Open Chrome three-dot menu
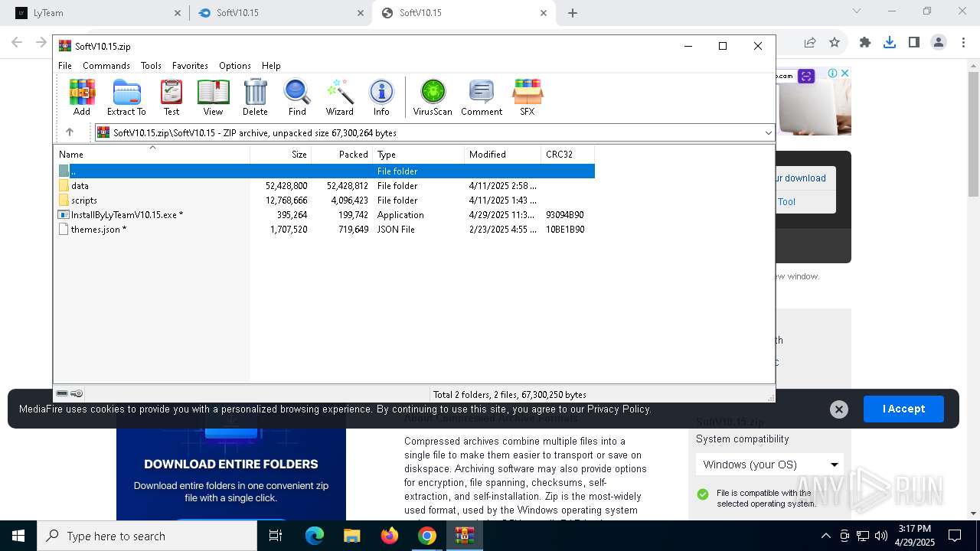 (x=962, y=43)
